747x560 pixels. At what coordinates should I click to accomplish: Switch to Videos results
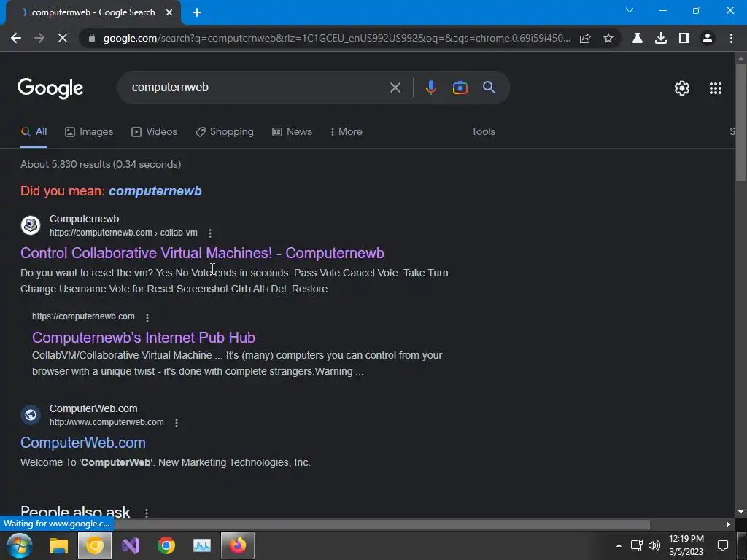tap(155, 132)
